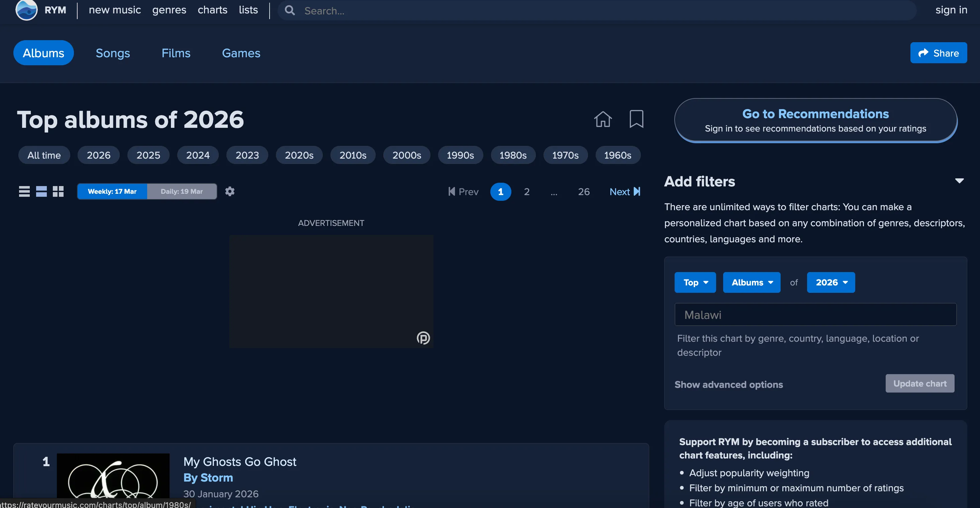Screen dimensions: 980x508
Task: Open chart view settings gear
Action: tap(230, 191)
